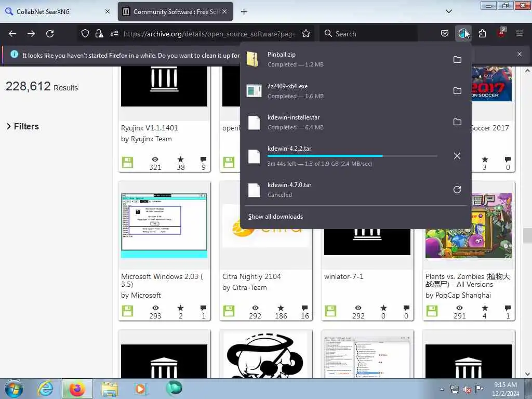Screen dimensions: 532x399
Task: Open Windows Media Player from taskbar
Action: coord(140,389)
